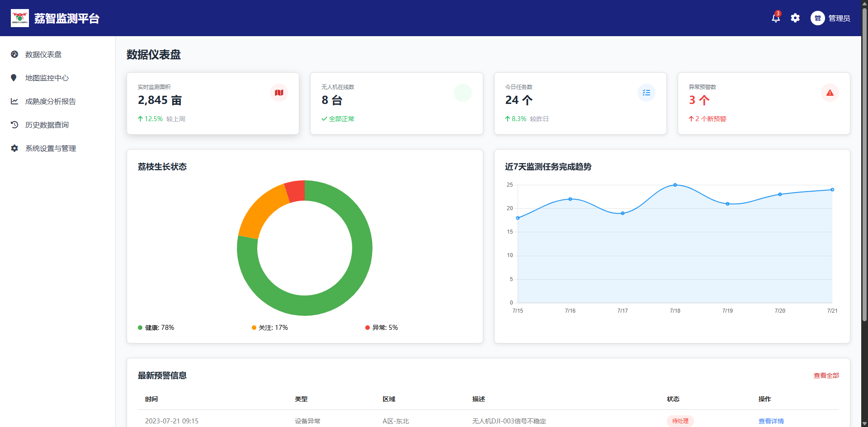
Task: Open the settings gear in the header
Action: tap(795, 18)
